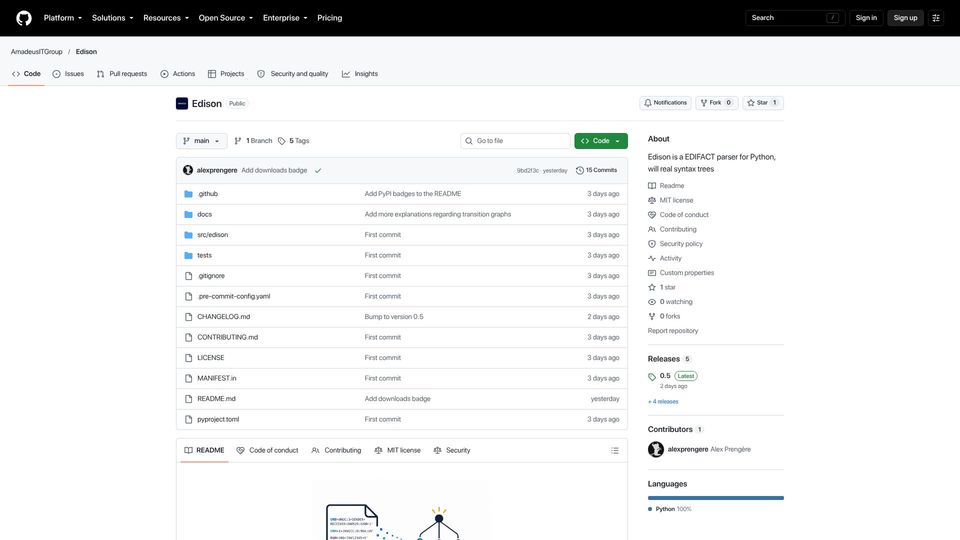
Task: View the 1 Branch link
Action: click(x=253, y=141)
